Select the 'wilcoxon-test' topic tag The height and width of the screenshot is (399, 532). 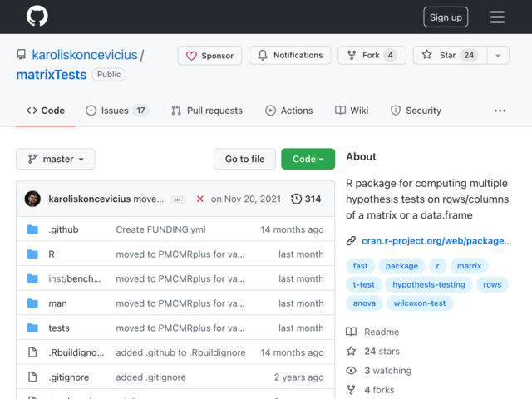[420, 303]
